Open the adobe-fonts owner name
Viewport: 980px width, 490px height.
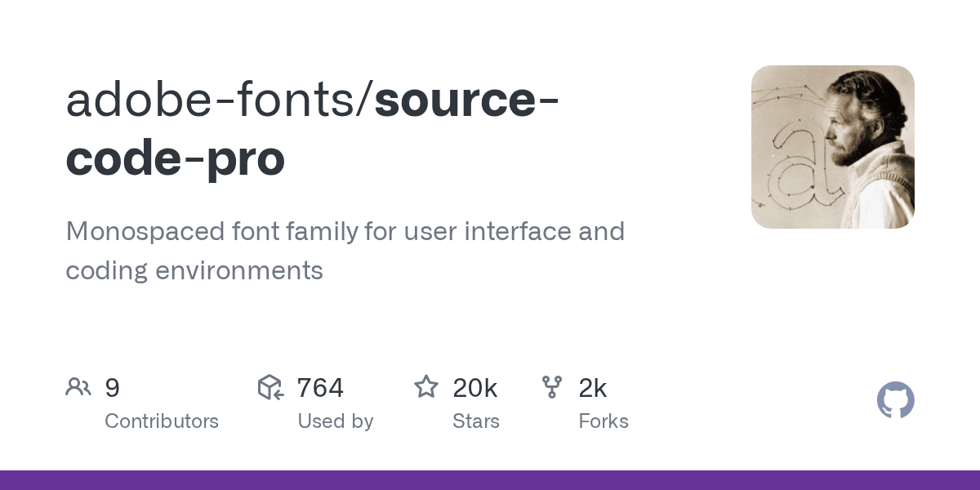217,100
